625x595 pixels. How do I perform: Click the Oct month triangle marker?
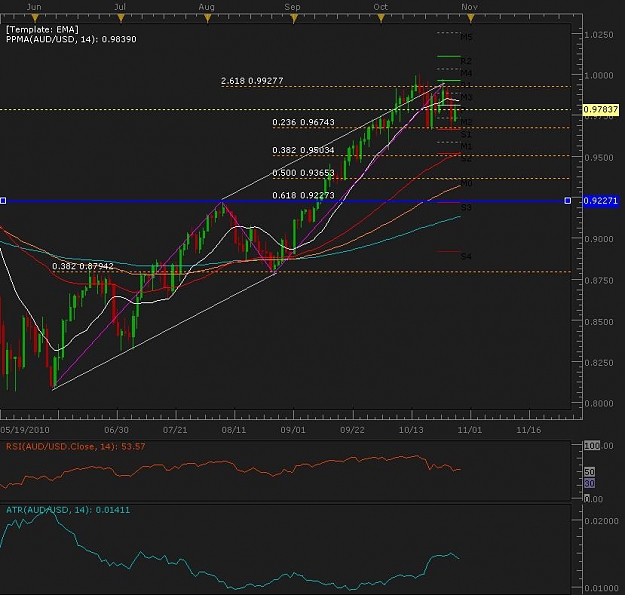[x=381, y=18]
